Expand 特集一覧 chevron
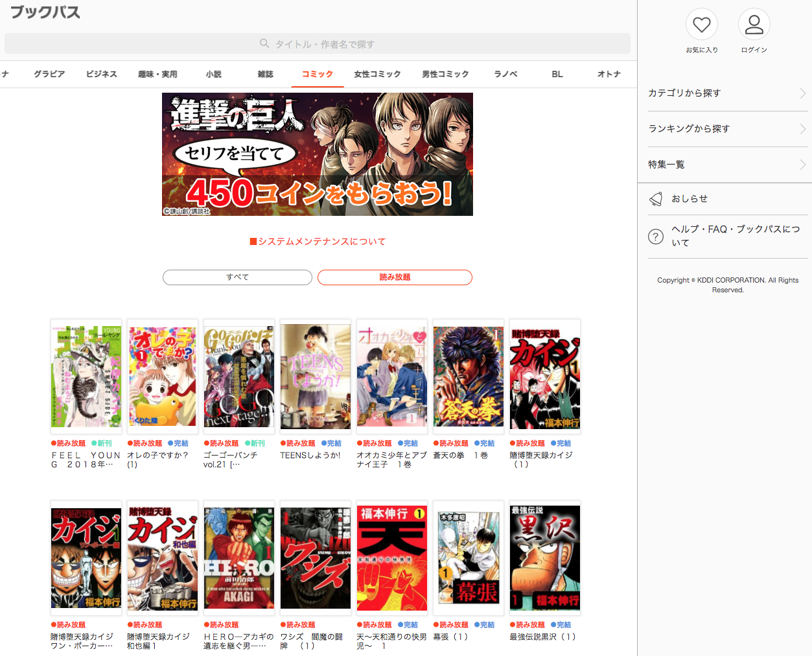812x656 pixels. click(x=803, y=165)
